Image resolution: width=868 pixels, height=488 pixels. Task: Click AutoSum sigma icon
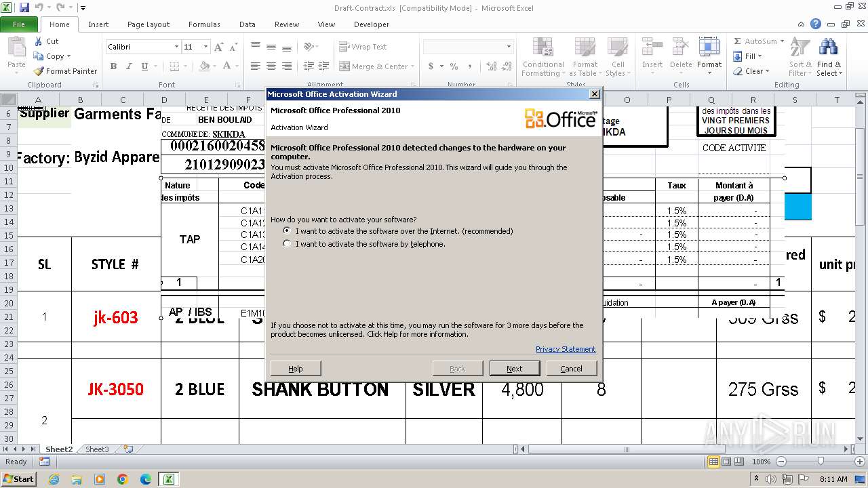click(738, 41)
